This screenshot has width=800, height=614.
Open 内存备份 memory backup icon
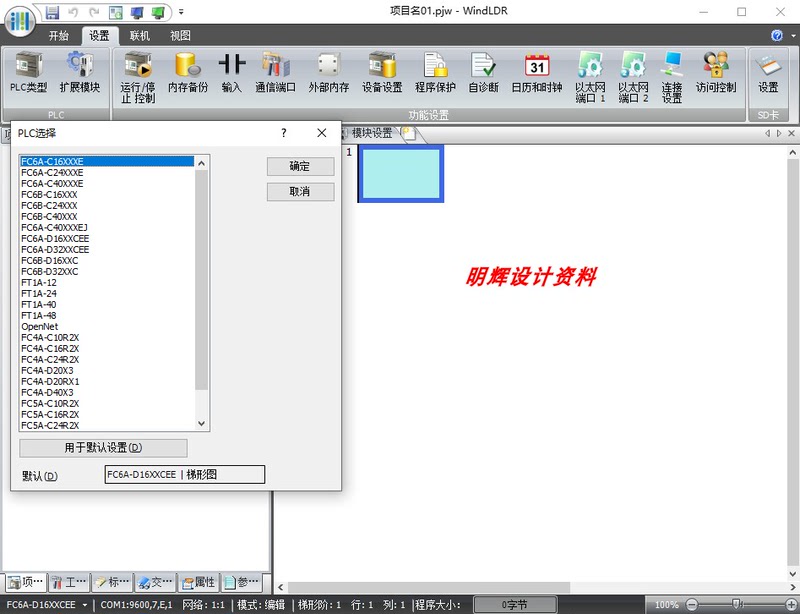tap(188, 72)
